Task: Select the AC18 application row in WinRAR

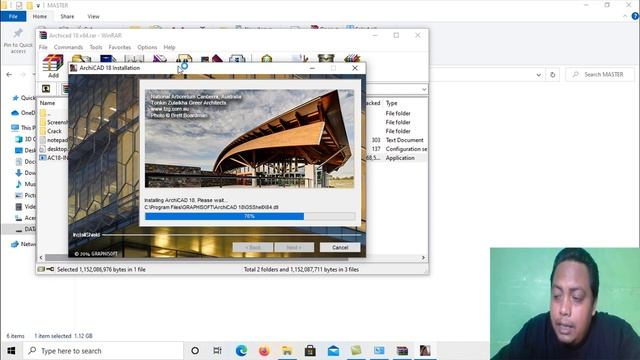Action: 53,158
